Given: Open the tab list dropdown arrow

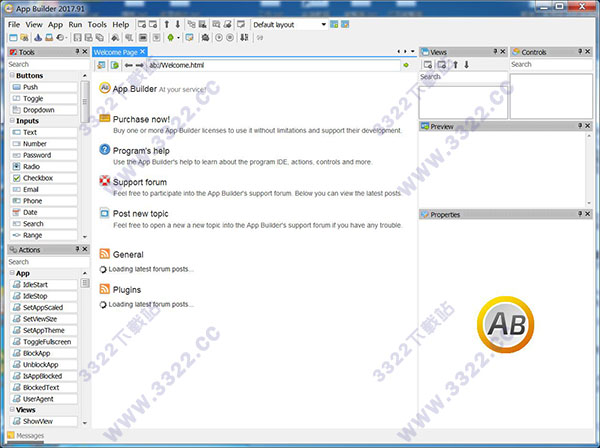Looking at the screenshot, I should 412,51.
